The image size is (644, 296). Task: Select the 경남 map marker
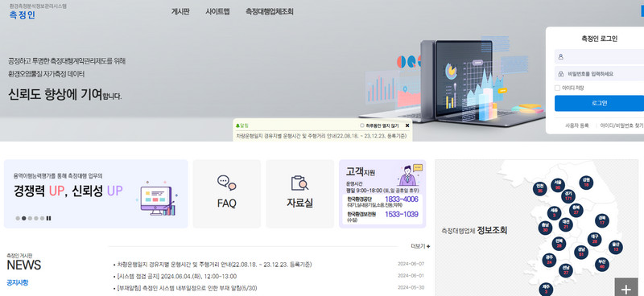[580, 252]
